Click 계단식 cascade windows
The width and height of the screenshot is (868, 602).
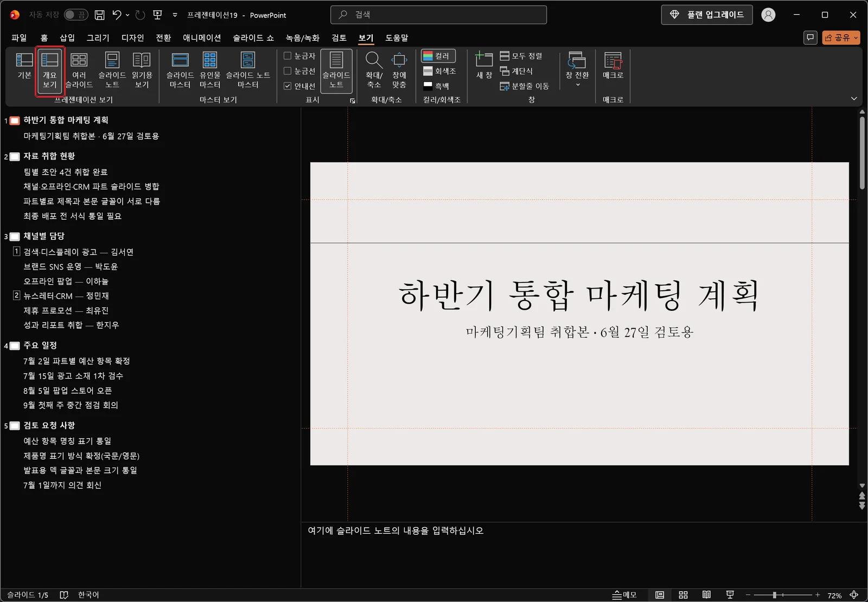tap(516, 71)
